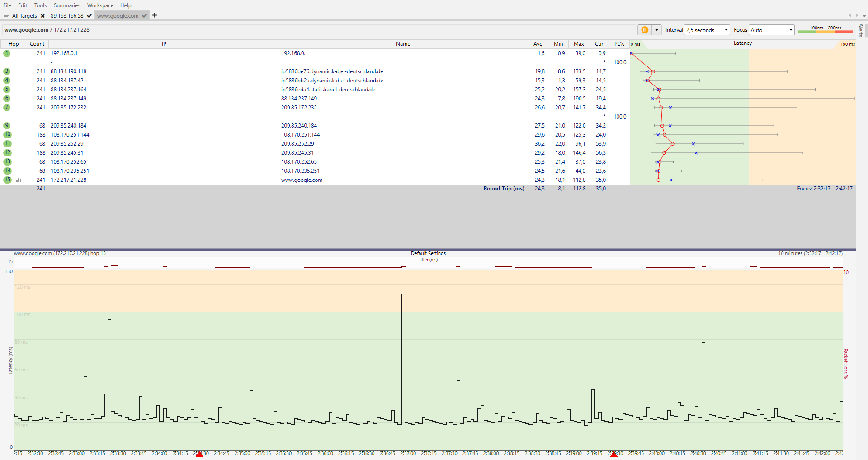Toggle the timeline graph icon on hop 15
Viewport: 868px width, 460px height.
pyautogui.click(x=19, y=180)
